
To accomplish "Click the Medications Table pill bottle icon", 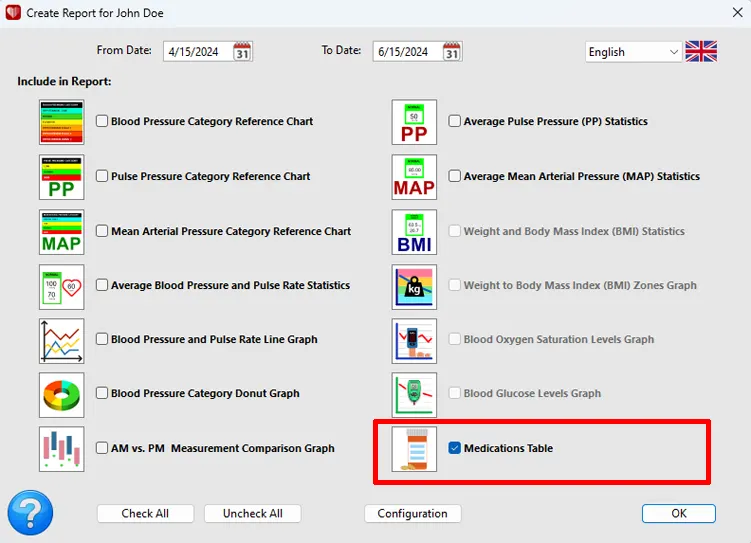I will pos(414,449).
